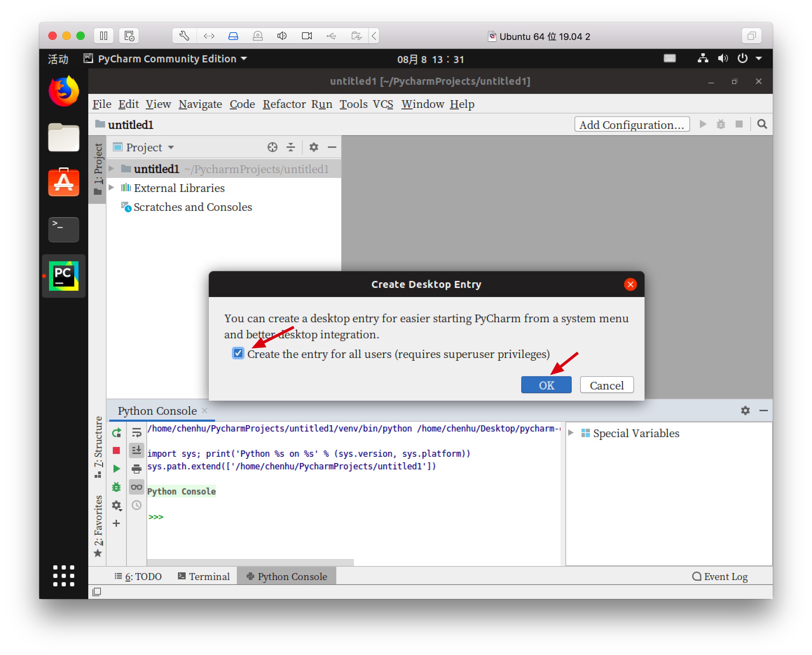Open the View menu
The width and height of the screenshot is (812, 655).
tap(158, 104)
